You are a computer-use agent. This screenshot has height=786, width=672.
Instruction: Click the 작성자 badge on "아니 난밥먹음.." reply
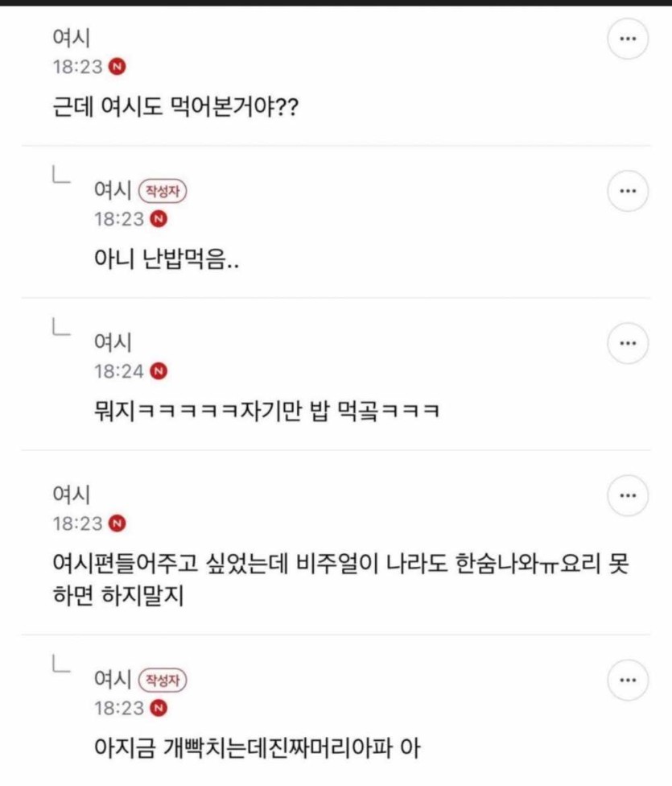[x=165, y=190]
